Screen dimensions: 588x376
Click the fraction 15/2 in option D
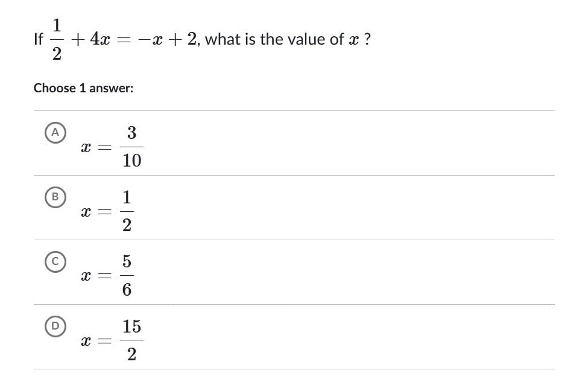(x=131, y=340)
